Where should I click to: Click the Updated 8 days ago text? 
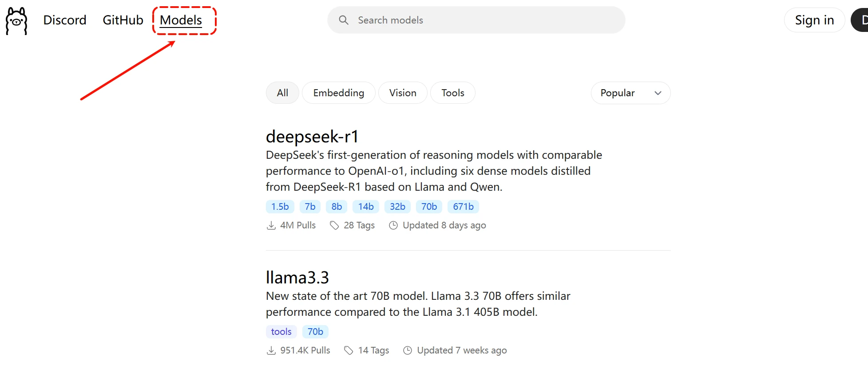coord(444,225)
